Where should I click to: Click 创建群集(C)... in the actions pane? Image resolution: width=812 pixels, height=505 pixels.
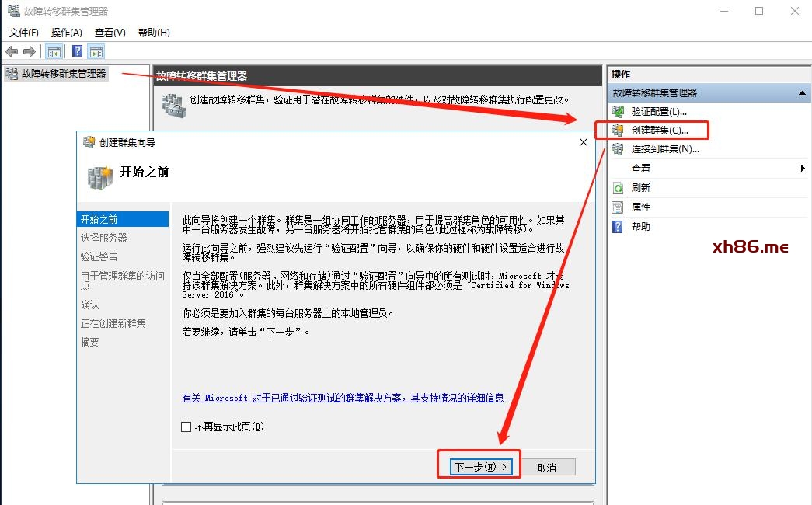point(660,131)
